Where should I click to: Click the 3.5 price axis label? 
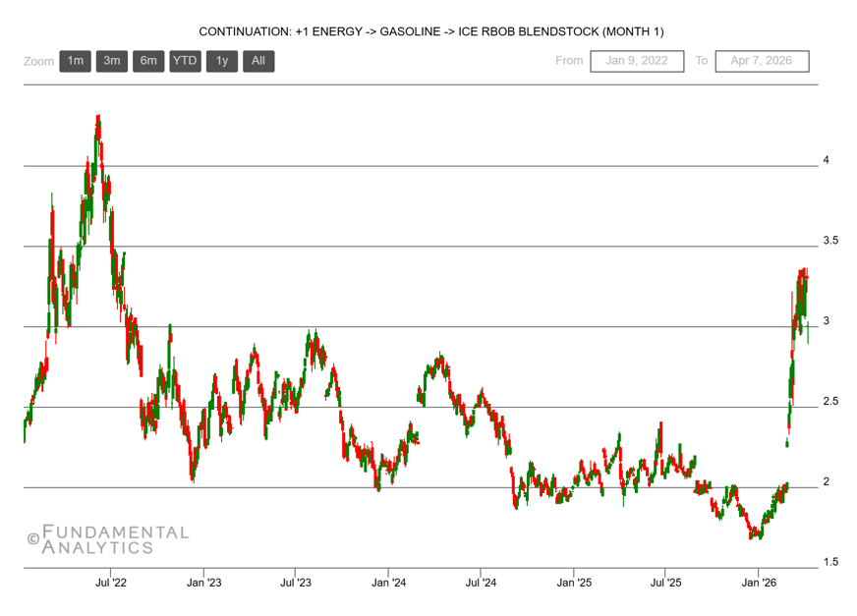[831, 241]
